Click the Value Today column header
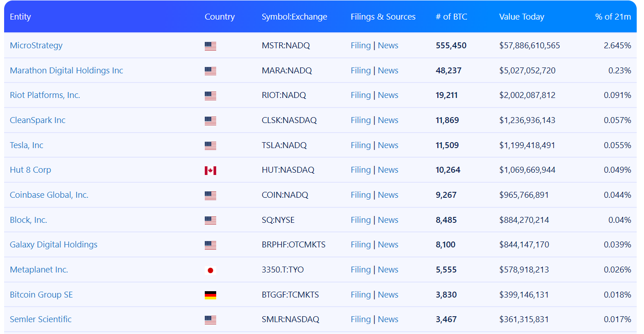This screenshot has height=334, width=644. tap(521, 17)
